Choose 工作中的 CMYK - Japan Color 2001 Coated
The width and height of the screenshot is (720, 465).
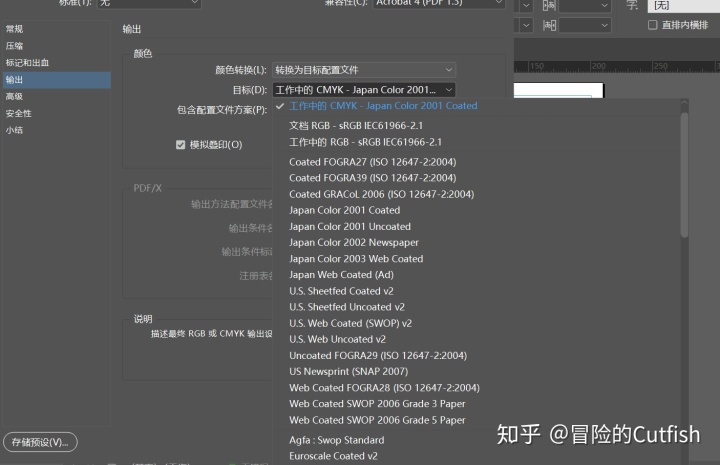pyautogui.click(x=383, y=106)
